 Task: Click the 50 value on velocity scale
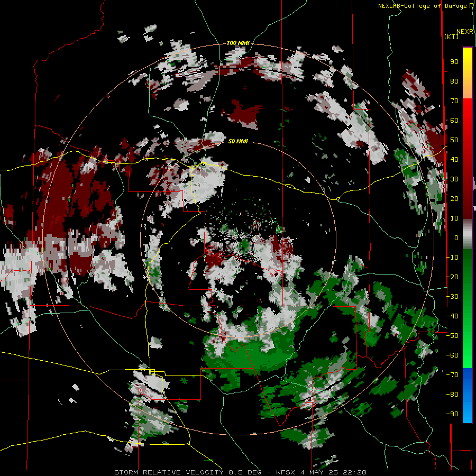(454, 140)
